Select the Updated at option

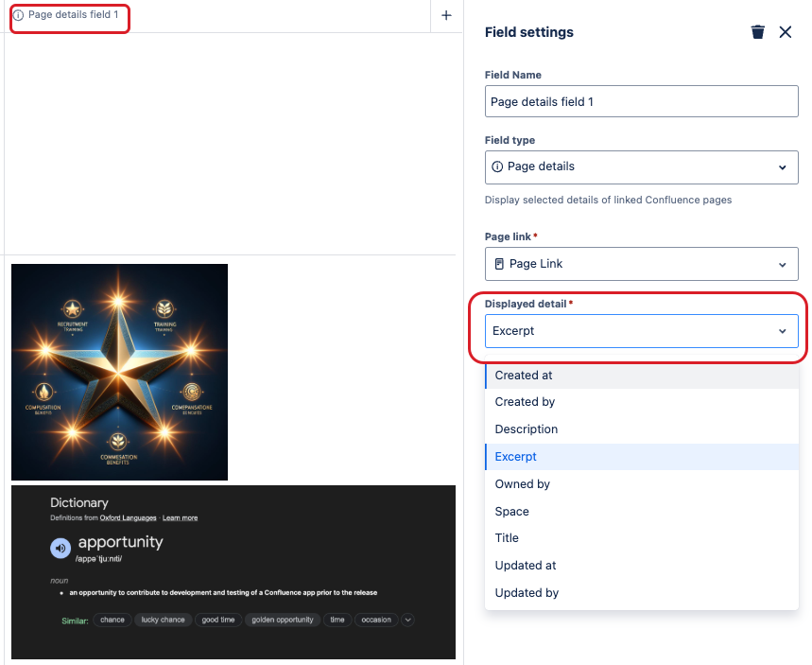[642, 566]
